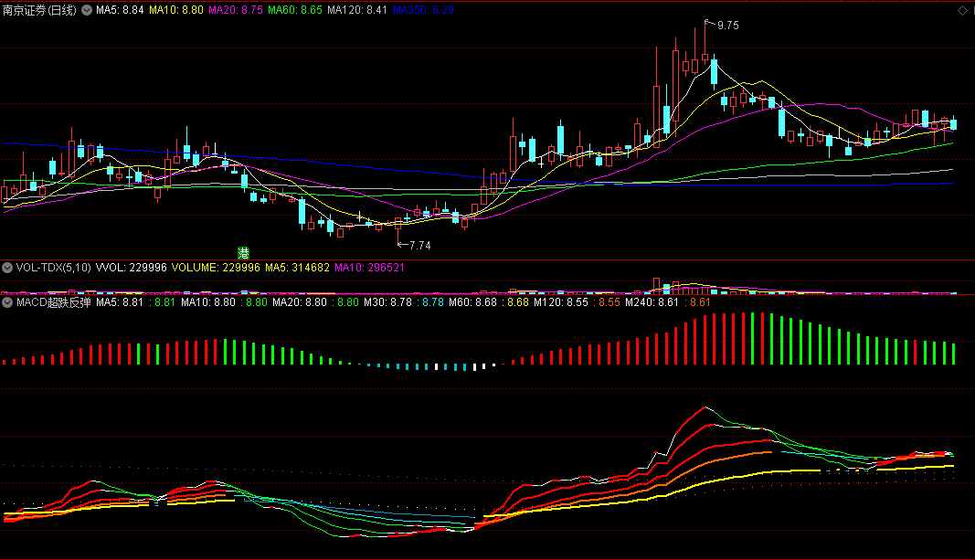Select the M240: 8.61 label
The image size is (975, 560).
(x=652, y=302)
